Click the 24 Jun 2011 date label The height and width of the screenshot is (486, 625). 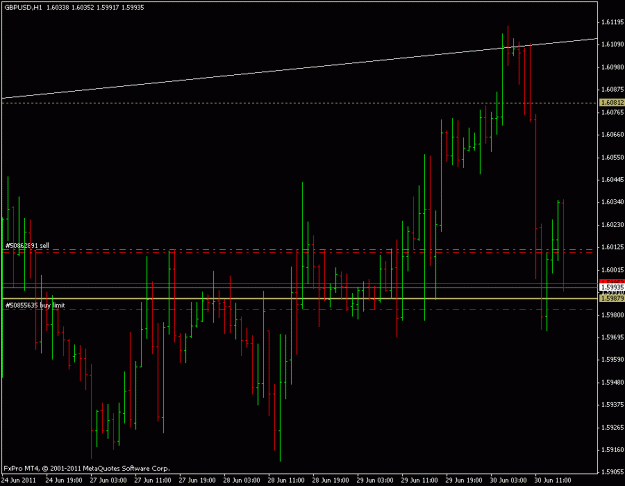point(19,480)
